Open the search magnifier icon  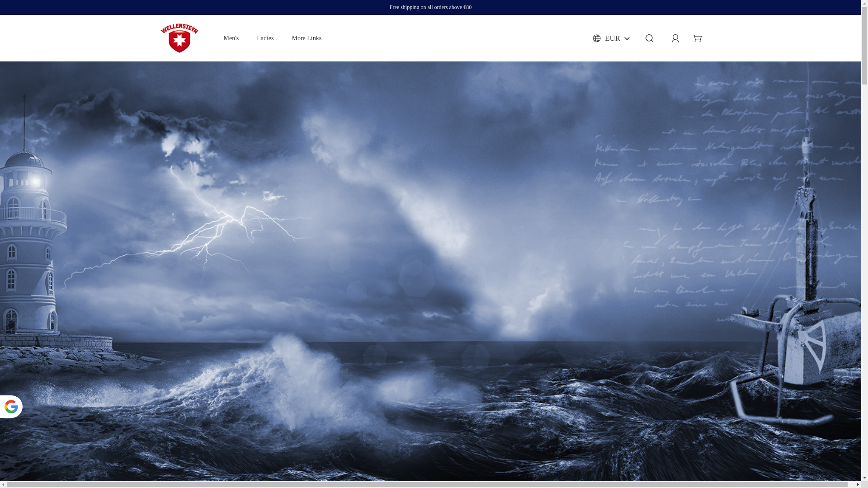coord(649,38)
